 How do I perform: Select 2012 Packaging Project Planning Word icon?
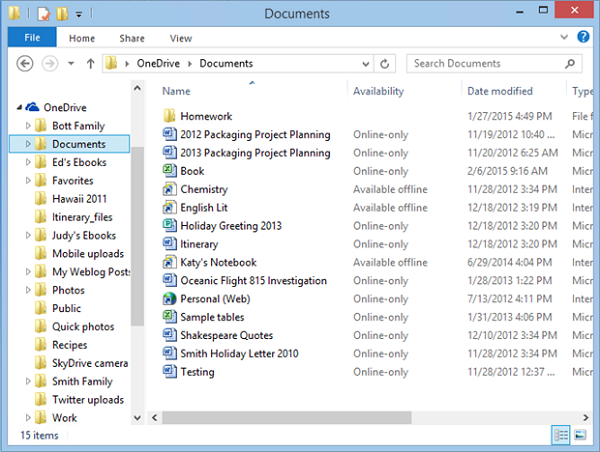coord(169,134)
